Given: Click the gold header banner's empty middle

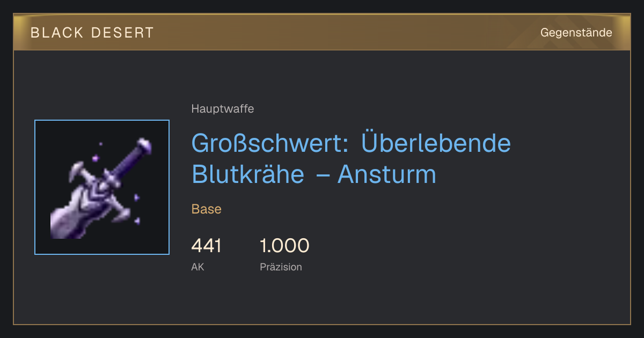Looking at the screenshot, I should [x=343, y=33].
